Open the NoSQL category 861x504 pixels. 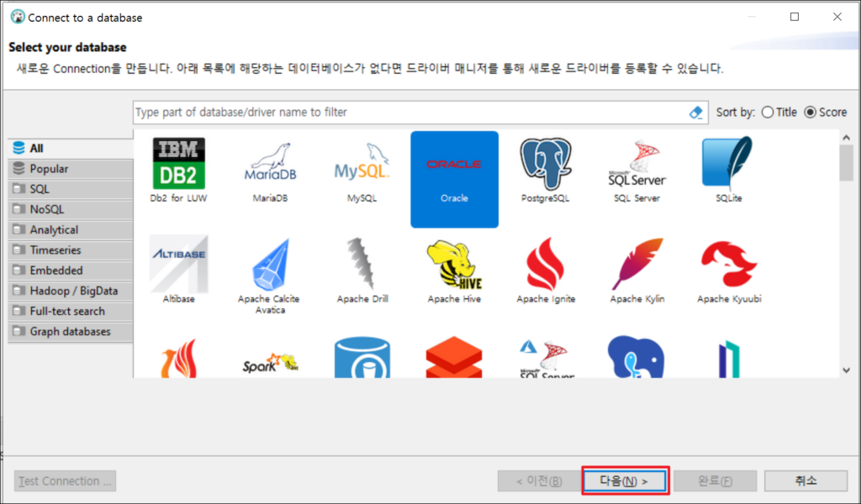(71, 209)
